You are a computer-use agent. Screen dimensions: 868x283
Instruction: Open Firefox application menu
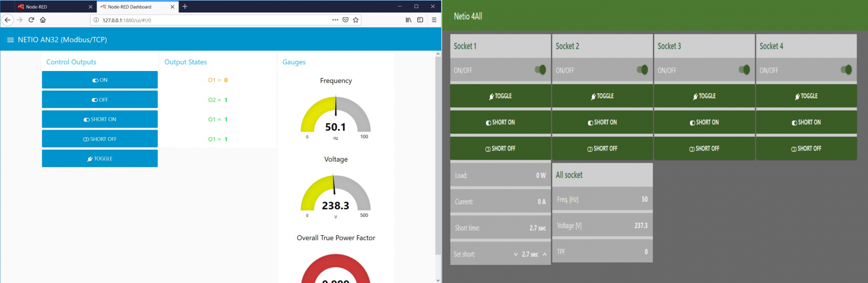(x=434, y=20)
